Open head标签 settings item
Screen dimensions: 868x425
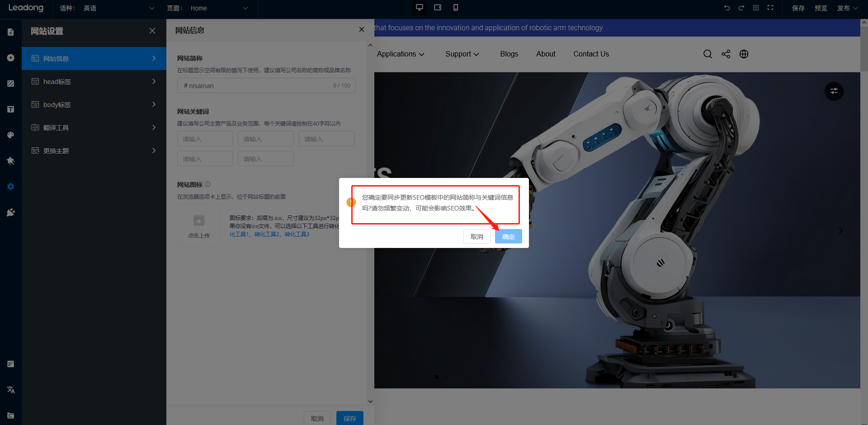[94, 82]
